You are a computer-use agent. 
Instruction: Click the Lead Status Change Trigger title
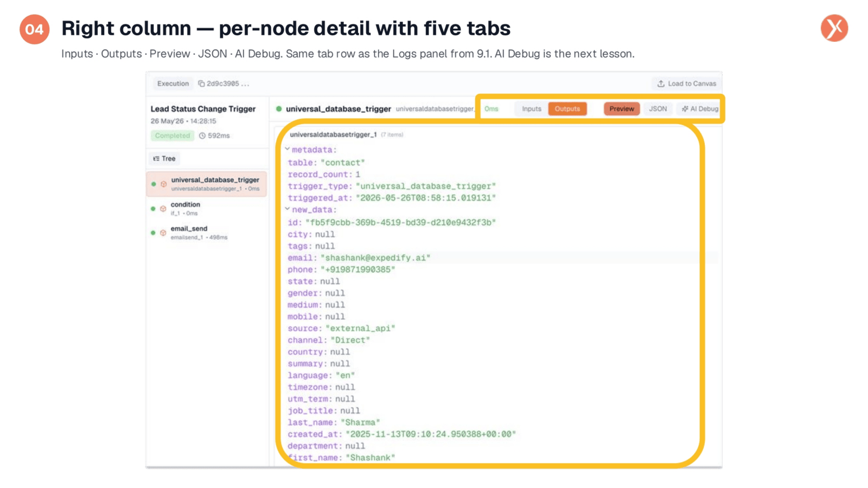pyautogui.click(x=203, y=109)
